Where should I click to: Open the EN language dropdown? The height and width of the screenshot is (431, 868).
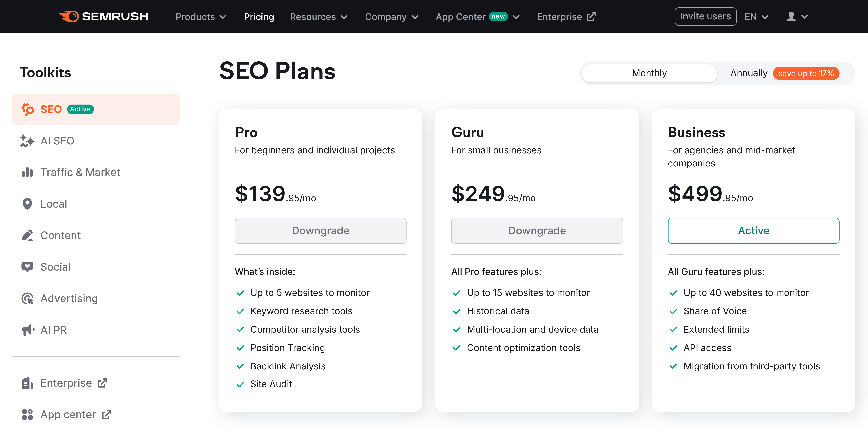pyautogui.click(x=756, y=17)
